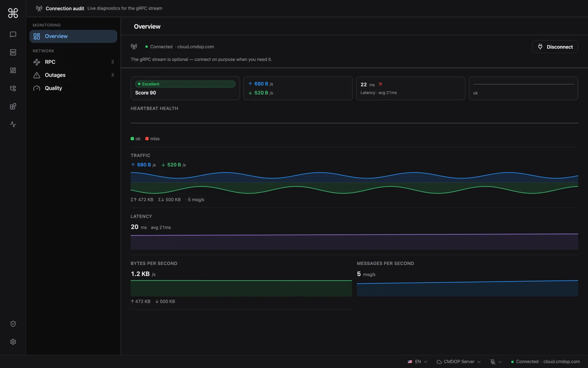Click the 5 msg/s messages per second value
This screenshot has height=368, width=588.
tap(366, 274)
